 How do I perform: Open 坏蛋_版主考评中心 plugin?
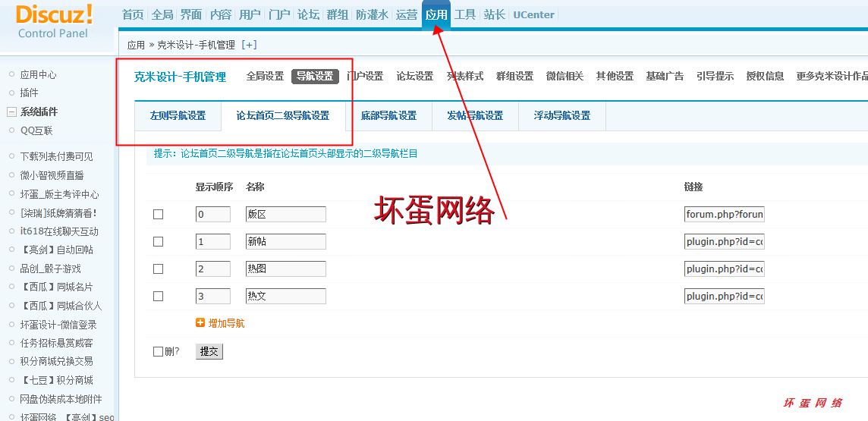point(60,194)
